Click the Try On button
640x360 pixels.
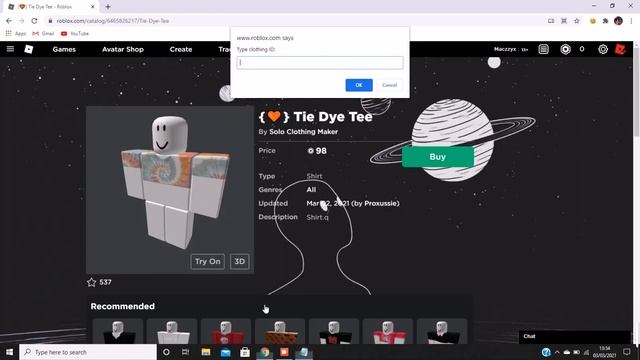pyautogui.click(x=207, y=262)
